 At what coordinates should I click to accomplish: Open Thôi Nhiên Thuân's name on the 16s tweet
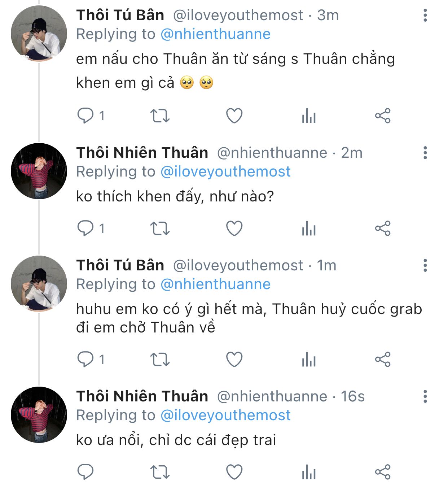[x=142, y=396]
